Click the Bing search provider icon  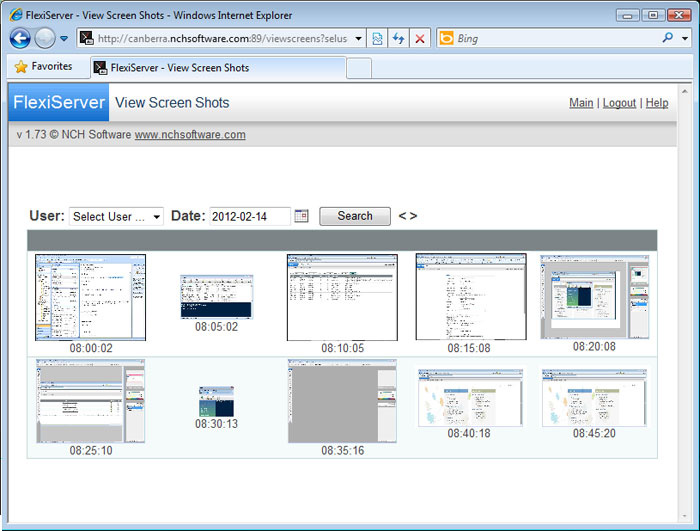coord(446,39)
